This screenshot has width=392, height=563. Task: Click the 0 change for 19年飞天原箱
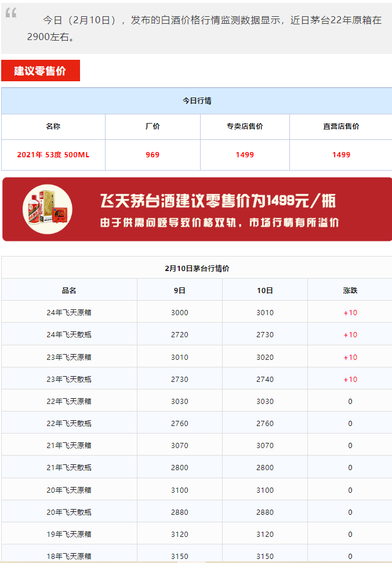point(350,535)
